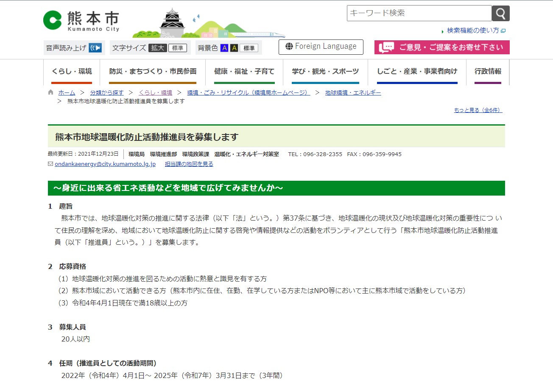Enlarge text size with 拡大 button
Image resolution: width=553 pixels, height=392 pixels.
point(157,48)
